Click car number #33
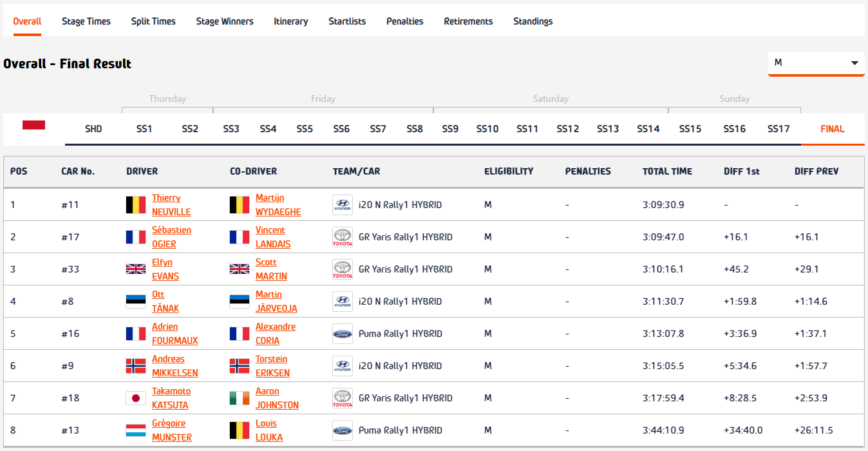The width and height of the screenshot is (868, 451). coord(70,269)
